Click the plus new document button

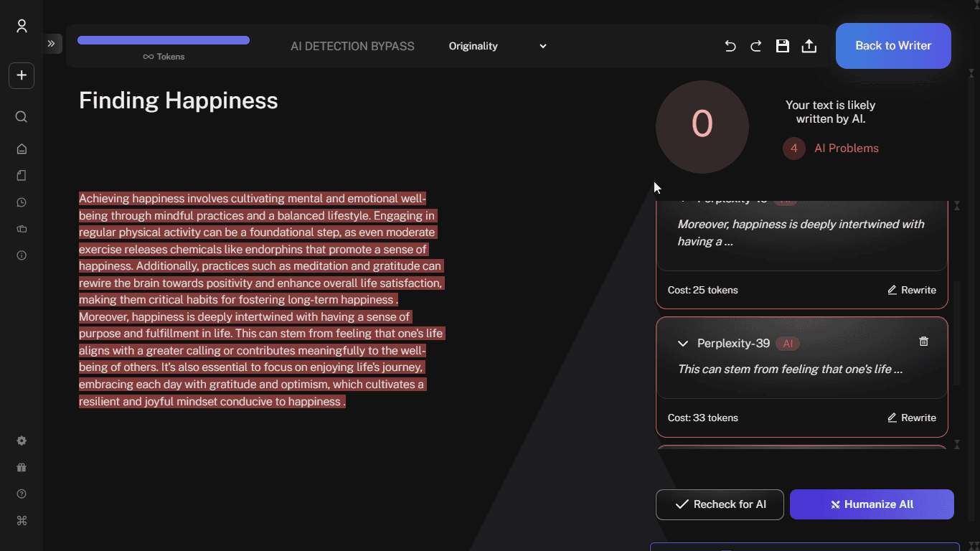22,75
